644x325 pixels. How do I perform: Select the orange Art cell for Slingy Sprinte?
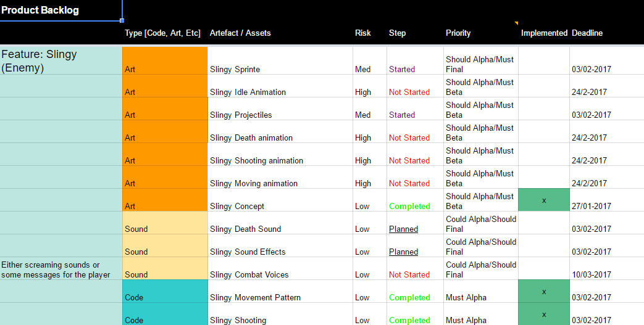coord(165,61)
